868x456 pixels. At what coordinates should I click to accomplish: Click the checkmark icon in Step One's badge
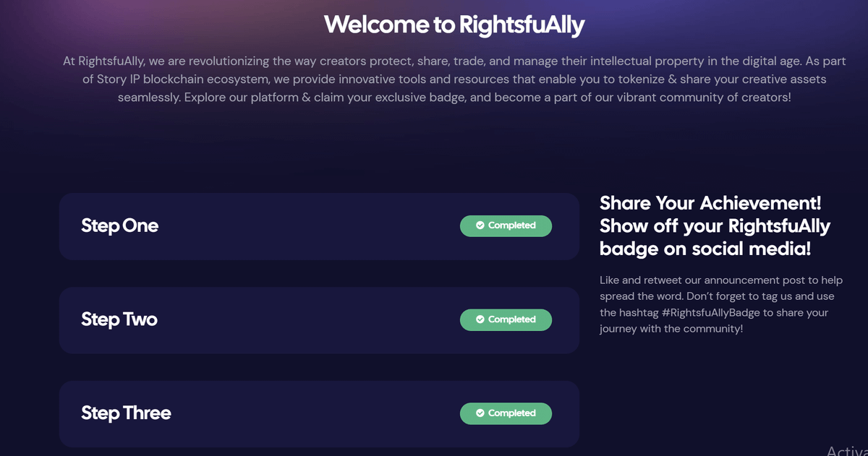click(x=480, y=225)
